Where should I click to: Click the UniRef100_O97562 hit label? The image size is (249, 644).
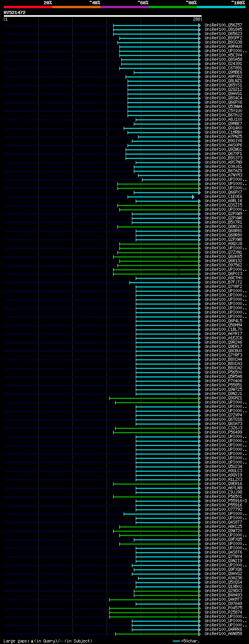click(223, 265)
